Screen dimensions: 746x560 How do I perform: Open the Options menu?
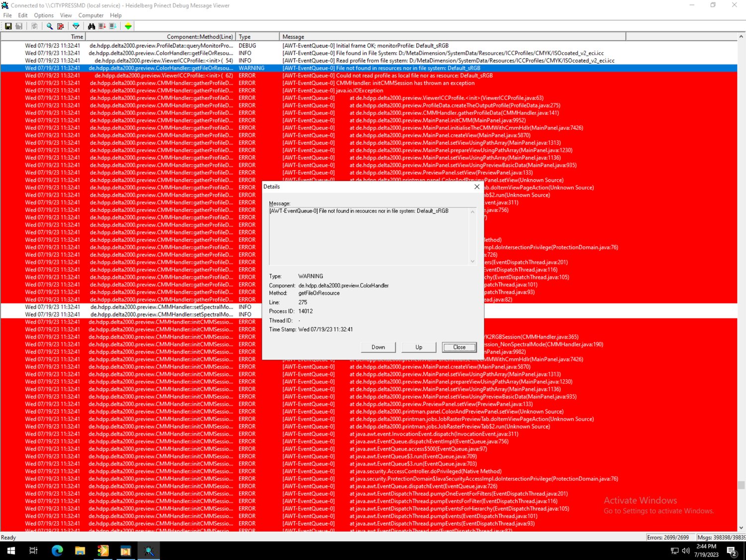[44, 15]
